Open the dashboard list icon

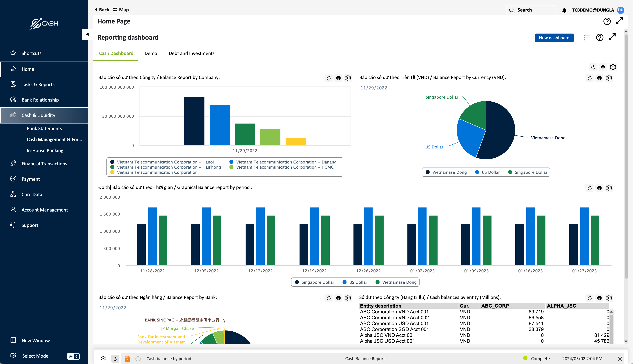tap(587, 38)
